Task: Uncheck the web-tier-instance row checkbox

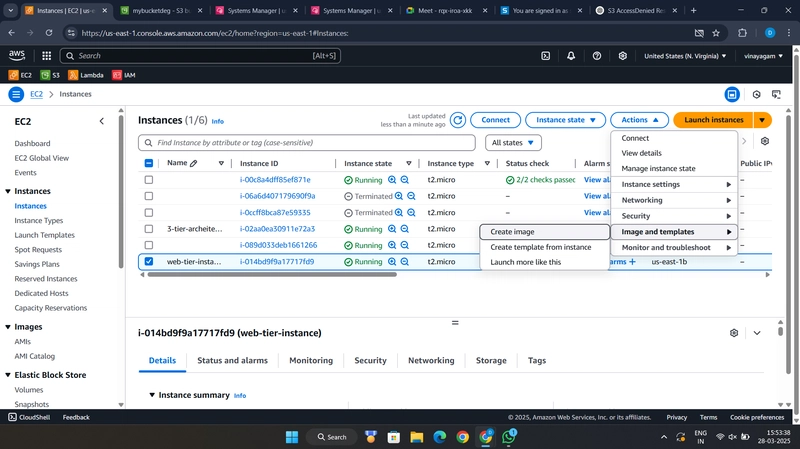Action: pyautogui.click(x=148, y=261)
